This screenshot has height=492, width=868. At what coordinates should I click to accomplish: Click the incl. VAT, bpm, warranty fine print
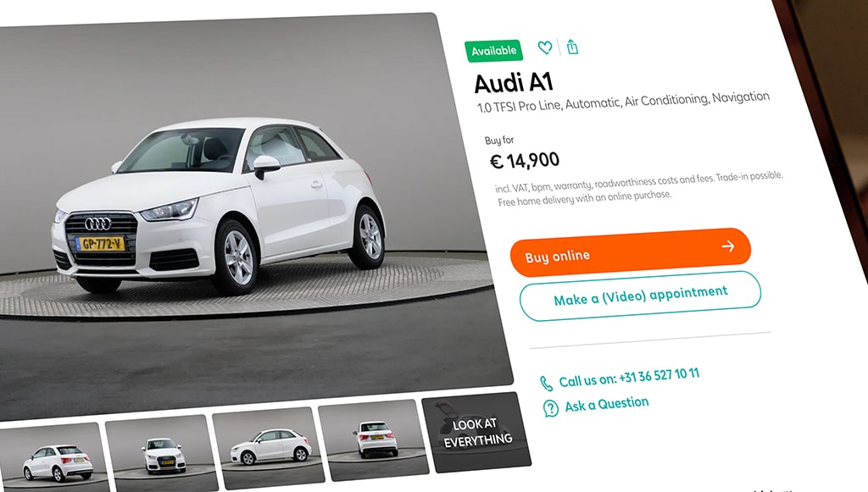click(639, 189)
